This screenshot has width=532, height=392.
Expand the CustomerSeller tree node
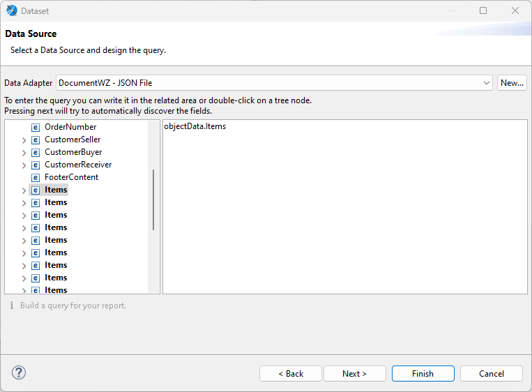(24, 140)
